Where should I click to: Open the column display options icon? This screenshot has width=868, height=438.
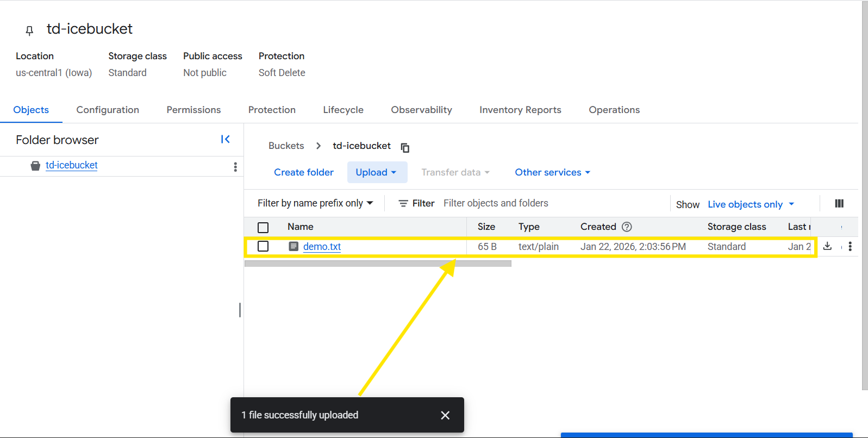839,203
